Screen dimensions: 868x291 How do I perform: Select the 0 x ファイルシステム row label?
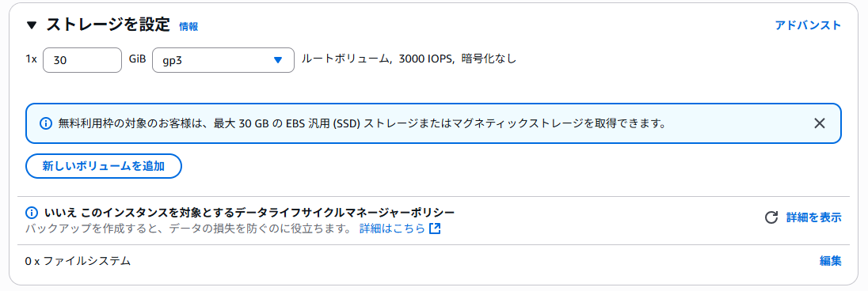coord(78,261)
